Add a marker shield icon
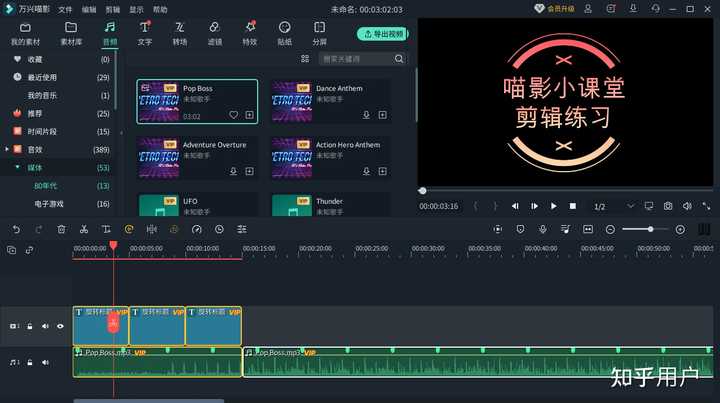 (x=520, y=229)
